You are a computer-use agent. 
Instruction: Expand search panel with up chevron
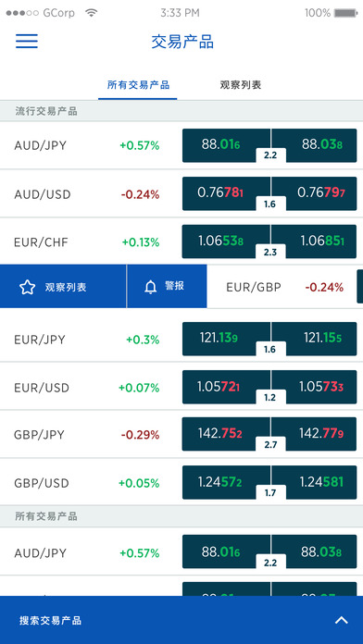pos(341,620)
